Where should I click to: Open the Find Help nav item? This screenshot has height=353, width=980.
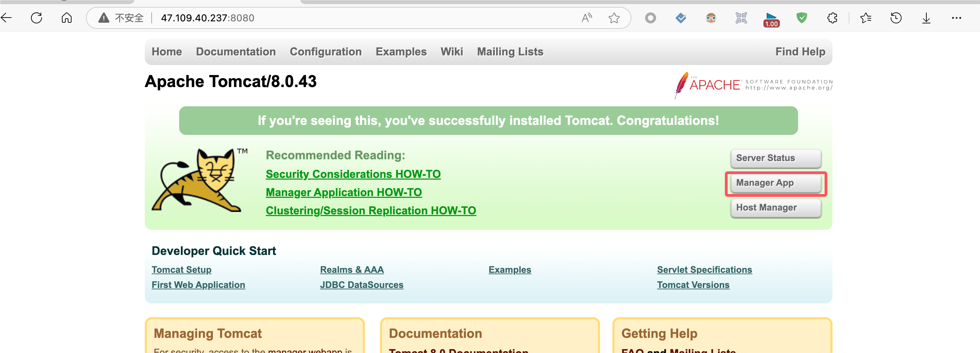800,51
